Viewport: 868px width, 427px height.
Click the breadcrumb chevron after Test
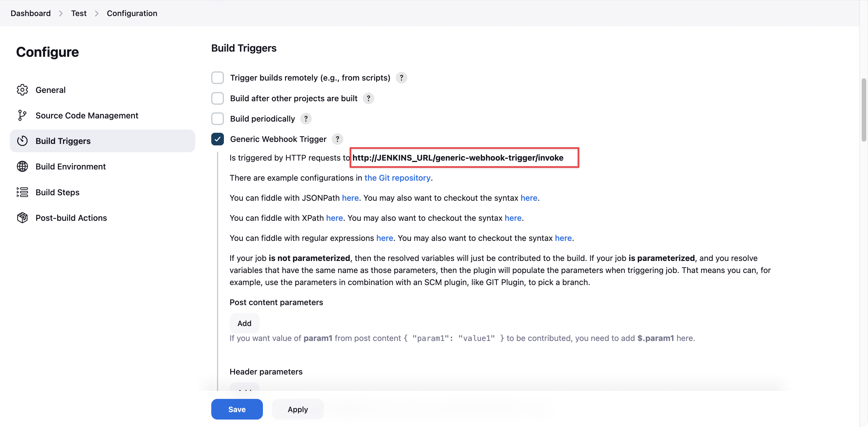[97, 13]
